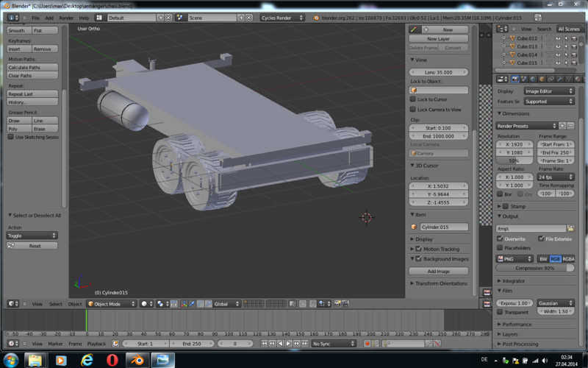Open the Modifiers wrench tab

click(560, 79)
